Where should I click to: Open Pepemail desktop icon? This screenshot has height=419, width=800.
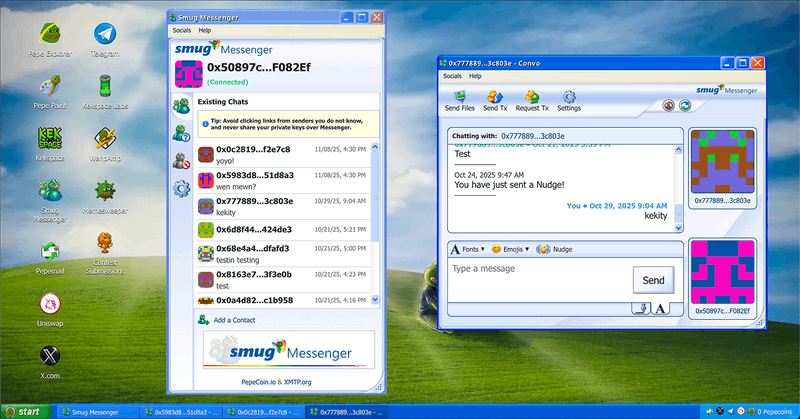pyautogui.click(x=50, y=258)
